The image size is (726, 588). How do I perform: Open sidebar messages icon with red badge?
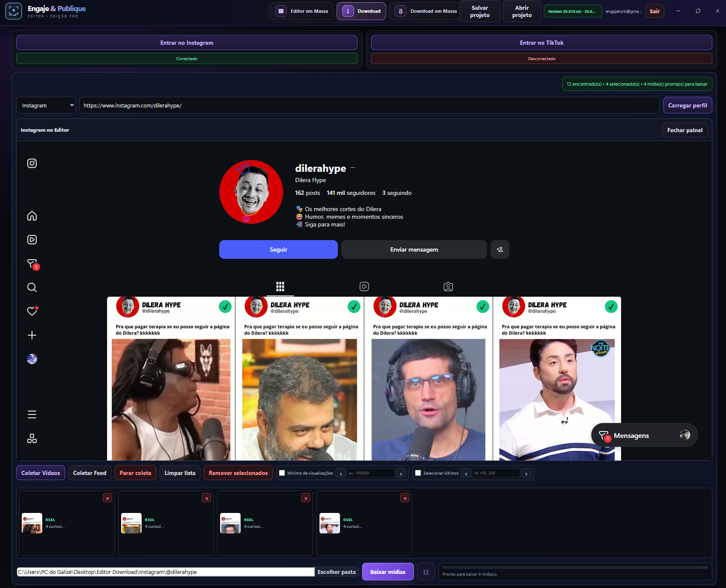(x=32, y=264)
